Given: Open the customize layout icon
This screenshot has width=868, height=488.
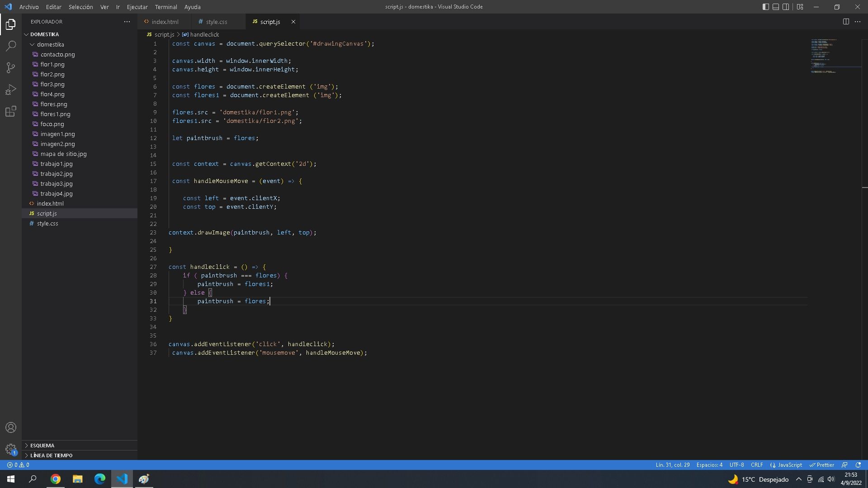Looking at the screenshot, I should pyautogui.click(x=800, y=7).
